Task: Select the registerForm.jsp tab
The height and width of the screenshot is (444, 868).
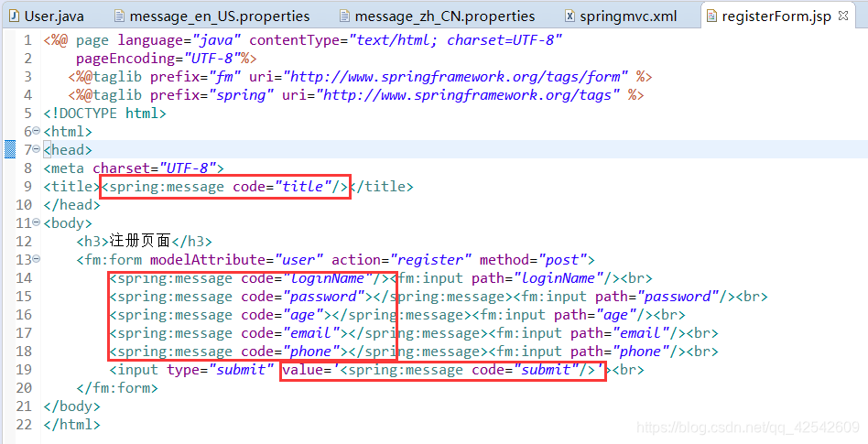Action: coord(776,16)
